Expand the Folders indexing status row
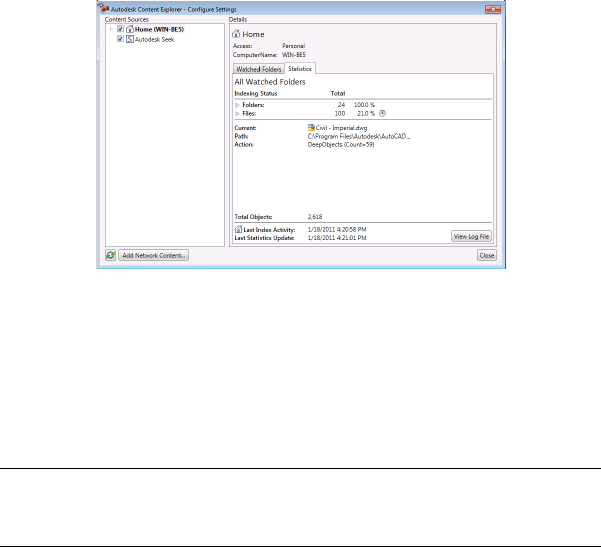601x547 pixels. (237, 105)
